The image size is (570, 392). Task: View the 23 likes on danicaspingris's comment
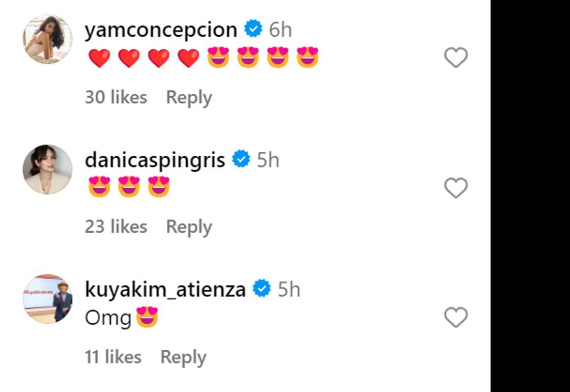(x=116, y=227)
